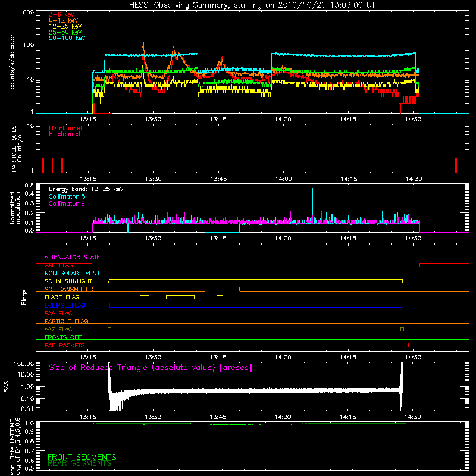The height and width of the screenshot is (476, 476).
Task: Select the Collimator 9 legend entry
Action: [67, 203]
